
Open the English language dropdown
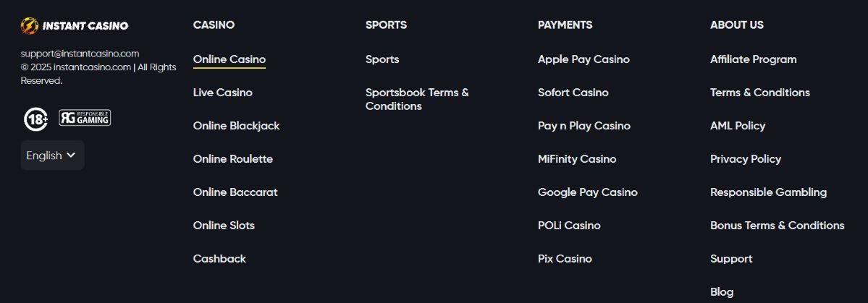click(x=53, y=155)
